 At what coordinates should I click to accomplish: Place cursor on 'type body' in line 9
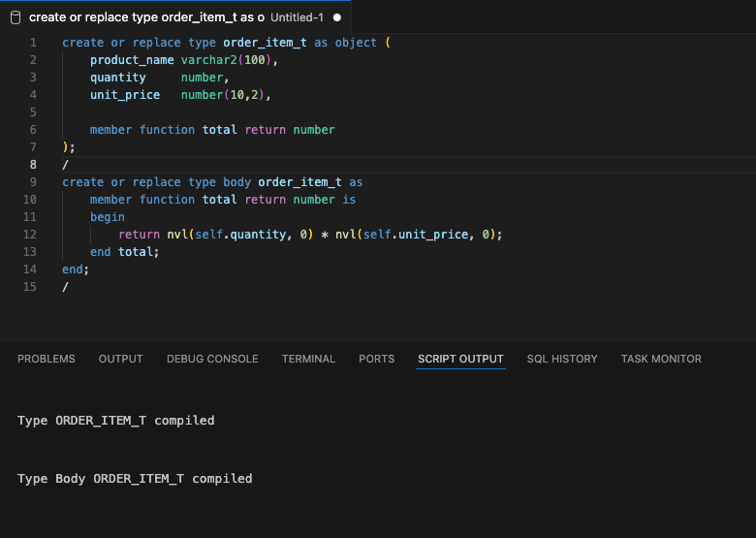coord(219,182)
